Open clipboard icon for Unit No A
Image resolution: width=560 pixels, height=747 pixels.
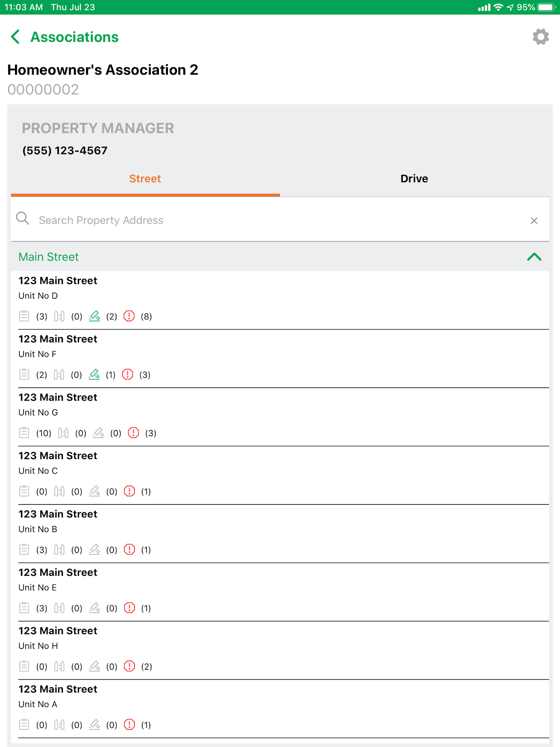(x=24, y=724)
